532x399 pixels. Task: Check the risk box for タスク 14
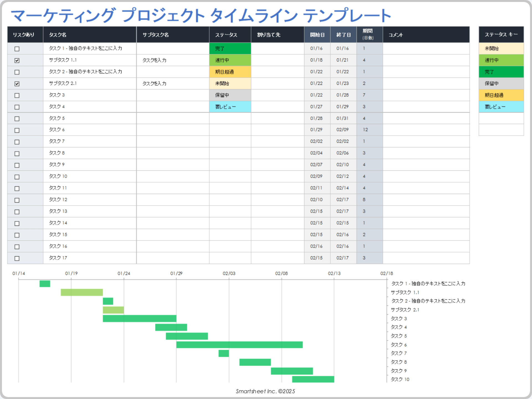[17, 223]
